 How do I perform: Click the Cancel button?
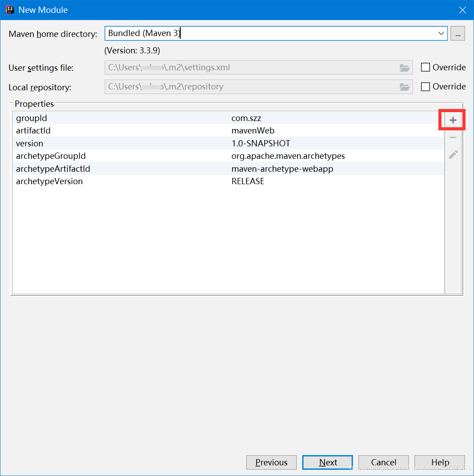click(384, 462)
